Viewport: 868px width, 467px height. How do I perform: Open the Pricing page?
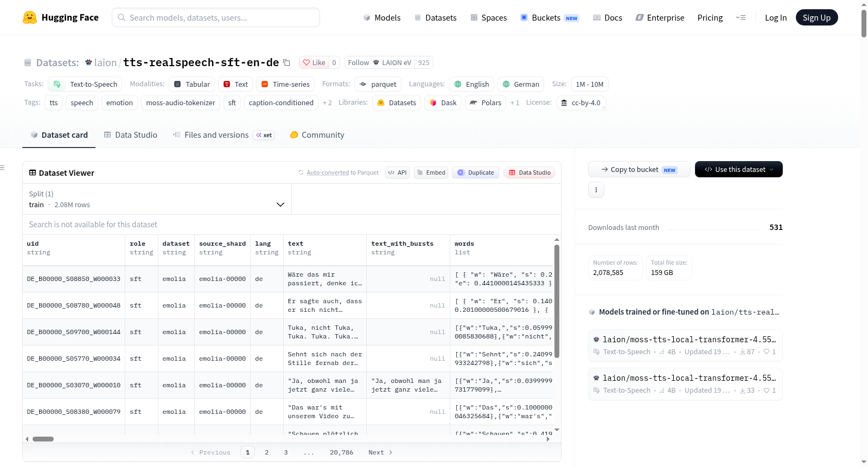coord(710,17)
